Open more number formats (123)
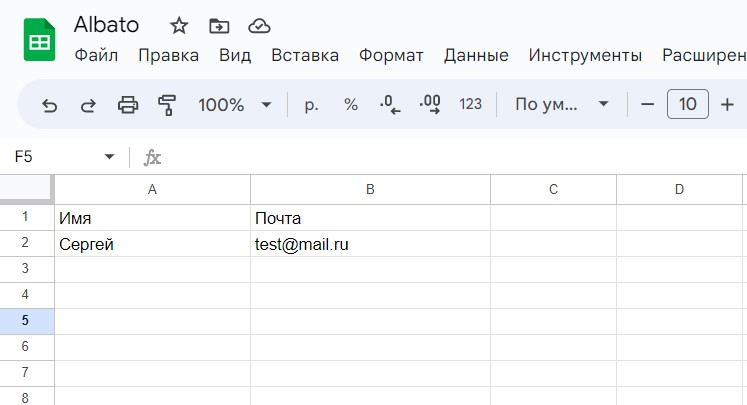 point(470,104)
